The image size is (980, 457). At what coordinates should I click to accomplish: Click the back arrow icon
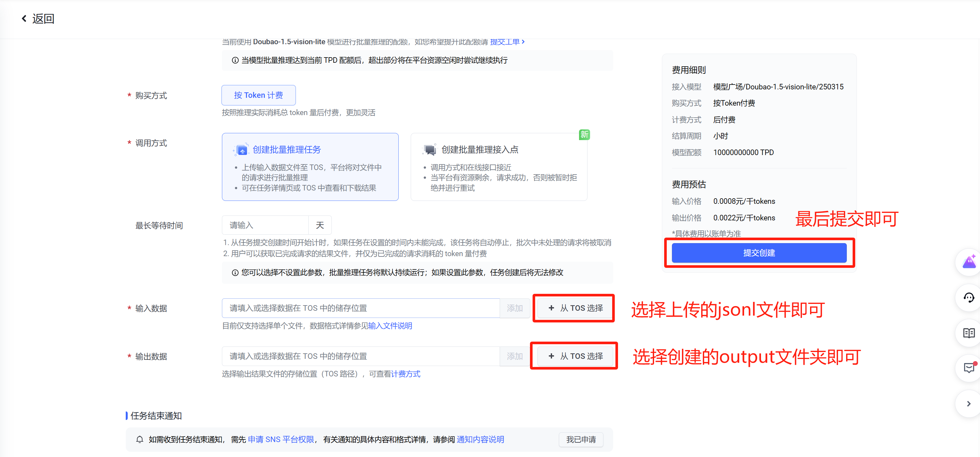(24, 18)
